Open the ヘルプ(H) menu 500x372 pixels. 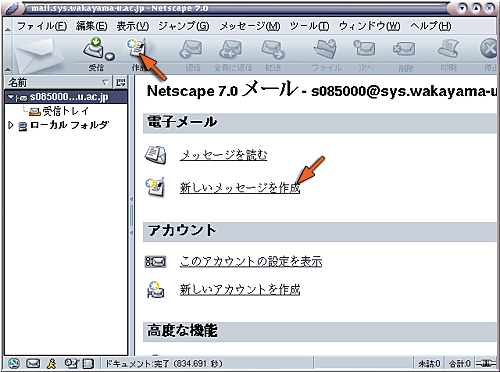431,26
